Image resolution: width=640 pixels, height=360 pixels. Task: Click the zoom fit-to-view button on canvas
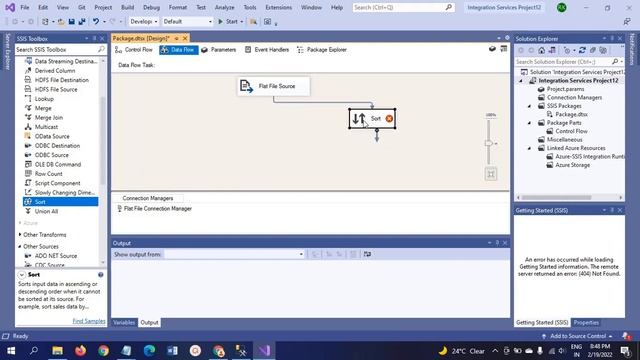pyautogui.click(x=491, y=174)
